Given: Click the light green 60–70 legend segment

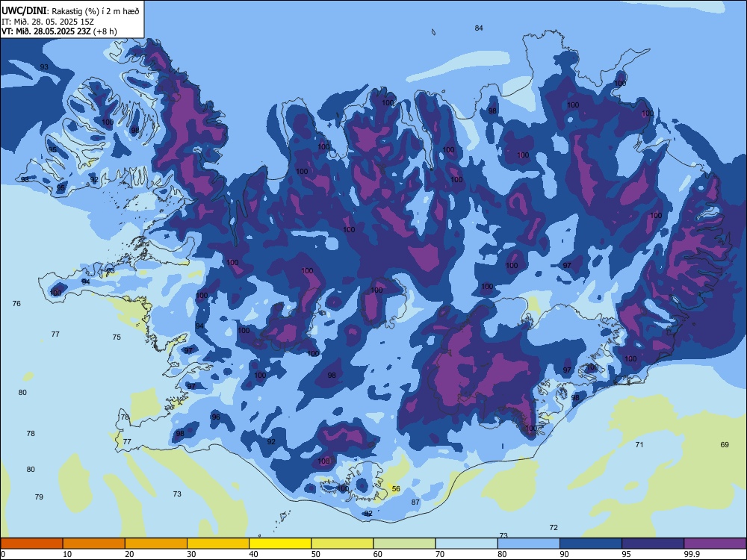Looking at the screenshot, I should [404, 544].
